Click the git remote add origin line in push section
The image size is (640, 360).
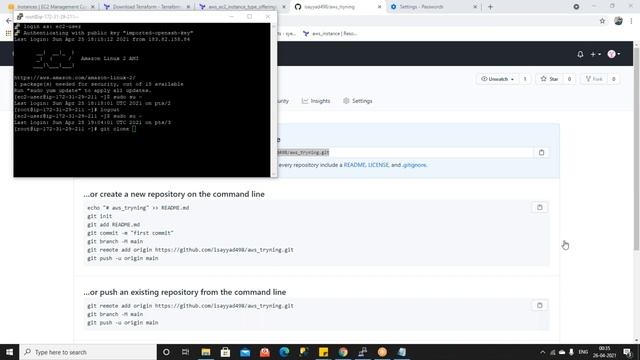pyautogui.click(x=190, y=306)
